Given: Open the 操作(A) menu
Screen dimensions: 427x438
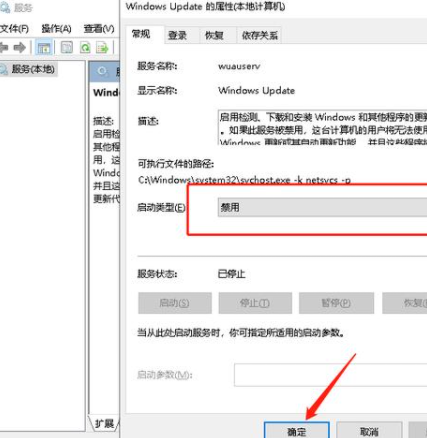Looking at the screenshot, I should coord(56,29).
